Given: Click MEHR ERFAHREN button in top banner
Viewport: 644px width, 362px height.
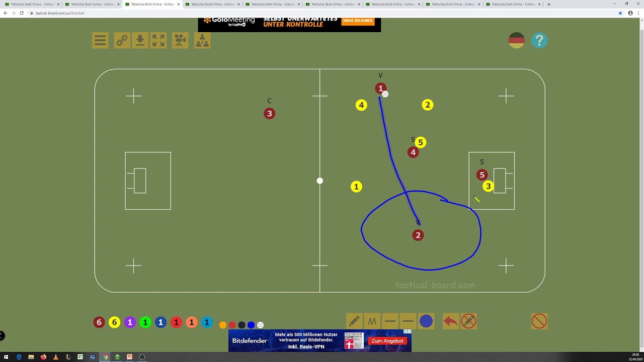Looking at the screenshot, I should [x=358, y=21].
